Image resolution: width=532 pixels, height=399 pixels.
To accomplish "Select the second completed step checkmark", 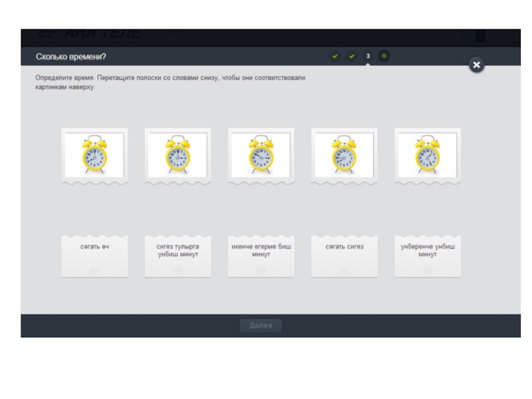I will click(x=352, y=56).
